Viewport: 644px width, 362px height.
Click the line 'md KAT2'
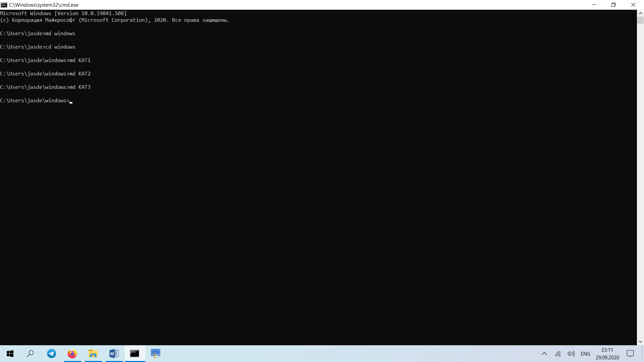[x=45, y=74]
